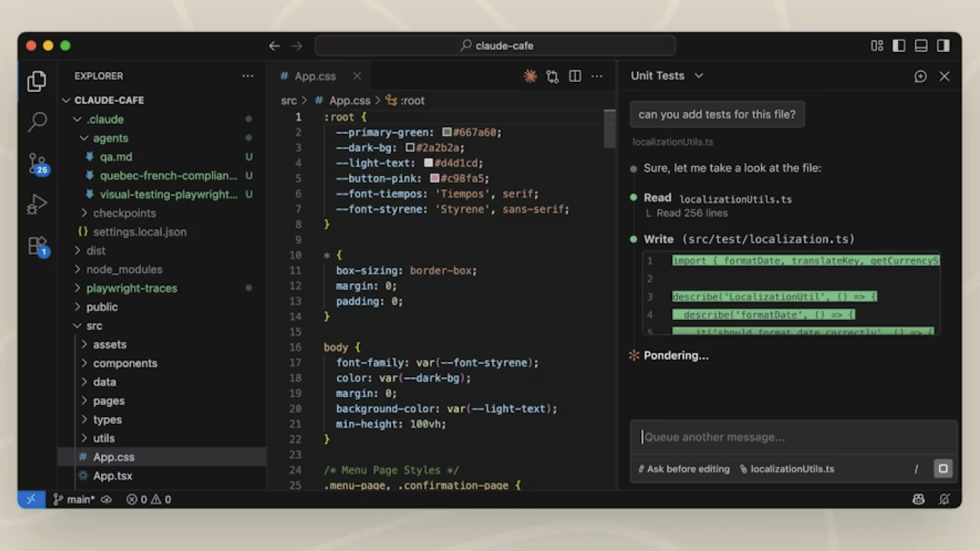Open the Unit Tests conversation dropdown
The image size is (980, 551).
(x=698, y=76)
